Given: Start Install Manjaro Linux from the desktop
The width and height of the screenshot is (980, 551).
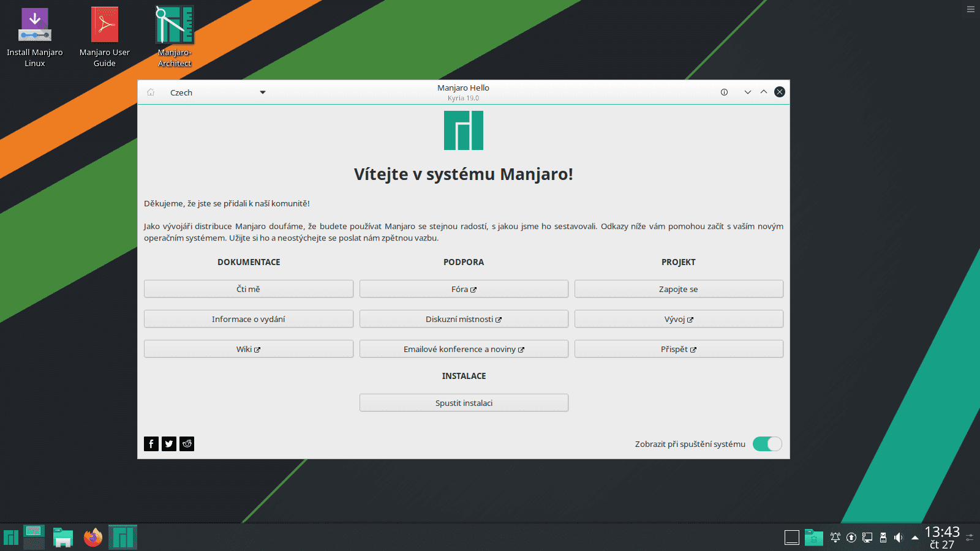Looking at the screenshot, I should pos(35,24).
